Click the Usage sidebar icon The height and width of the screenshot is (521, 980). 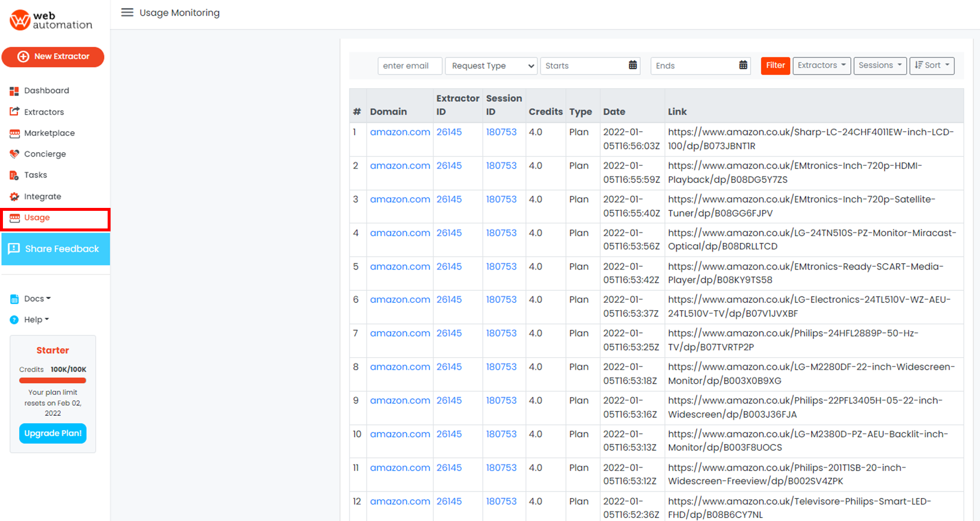tap(15, 218)
